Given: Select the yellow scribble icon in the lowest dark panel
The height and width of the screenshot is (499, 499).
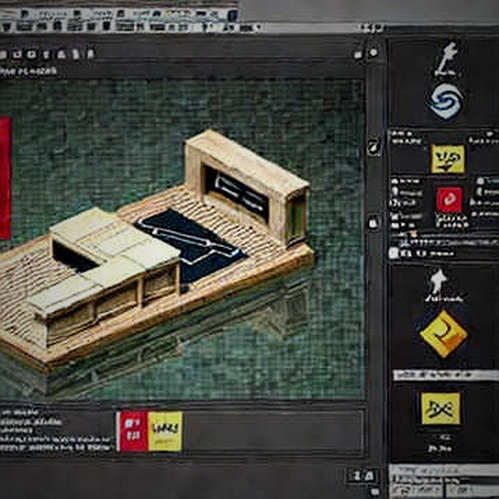Looking at the screenshot, I should coord(441,408).
